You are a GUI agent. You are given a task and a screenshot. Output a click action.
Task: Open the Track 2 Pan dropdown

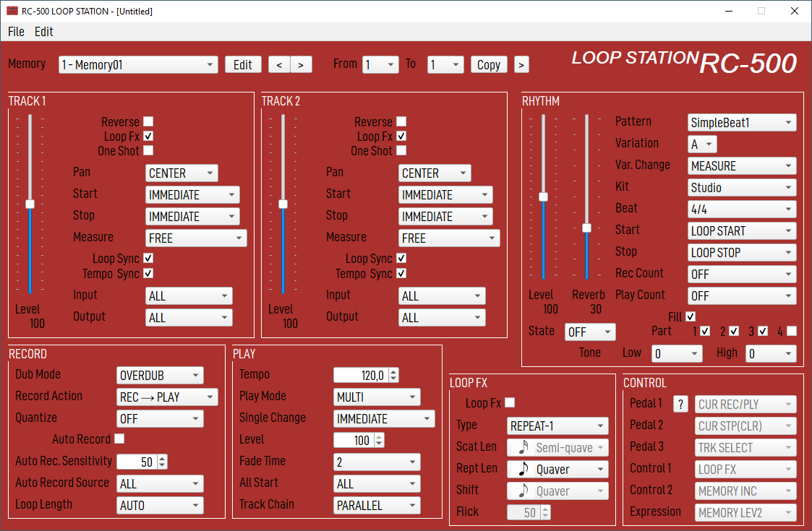tap(435, 173)
